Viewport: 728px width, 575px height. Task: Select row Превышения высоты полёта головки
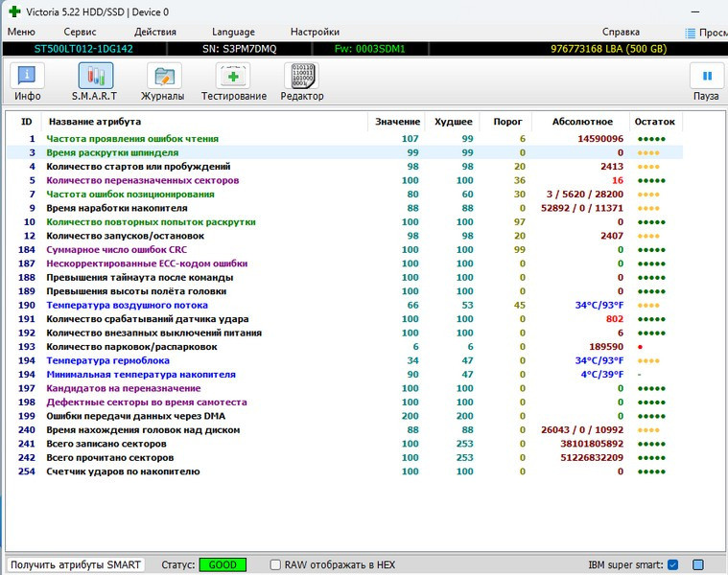click(x=344, y=291)
